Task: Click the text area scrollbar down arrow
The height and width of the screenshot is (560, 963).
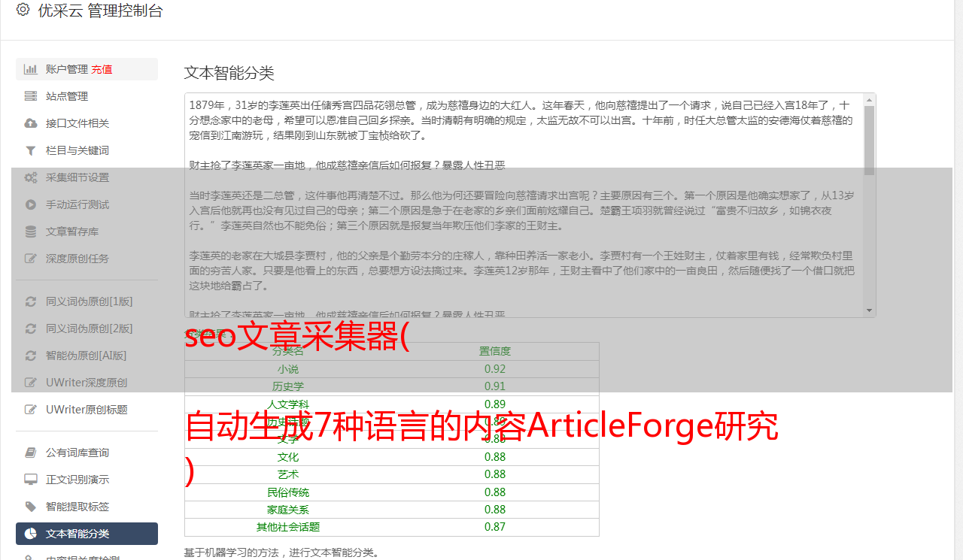Action: pos(870,310)
